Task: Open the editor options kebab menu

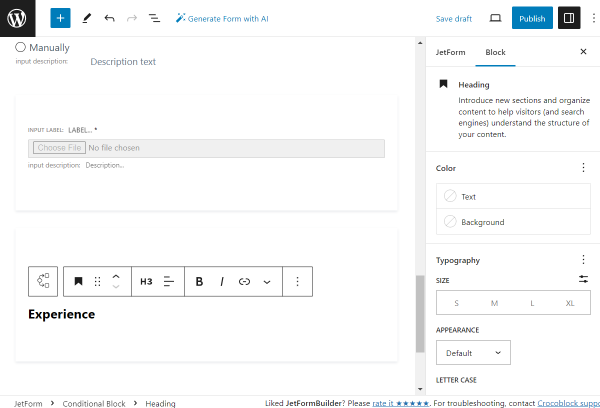Action: (x=593, y=18)
